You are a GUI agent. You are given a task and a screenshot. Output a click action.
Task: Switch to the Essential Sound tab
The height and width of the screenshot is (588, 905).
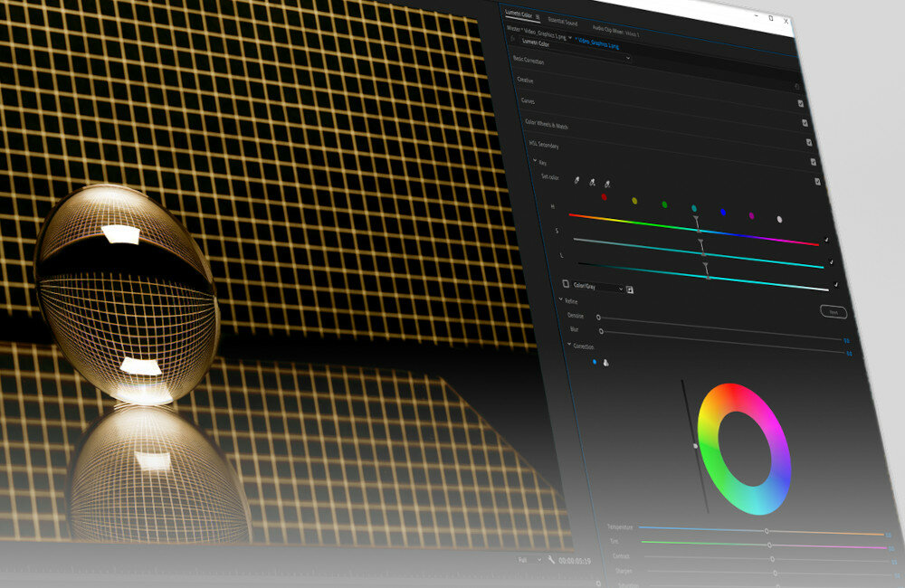click(x=562, y=20)
